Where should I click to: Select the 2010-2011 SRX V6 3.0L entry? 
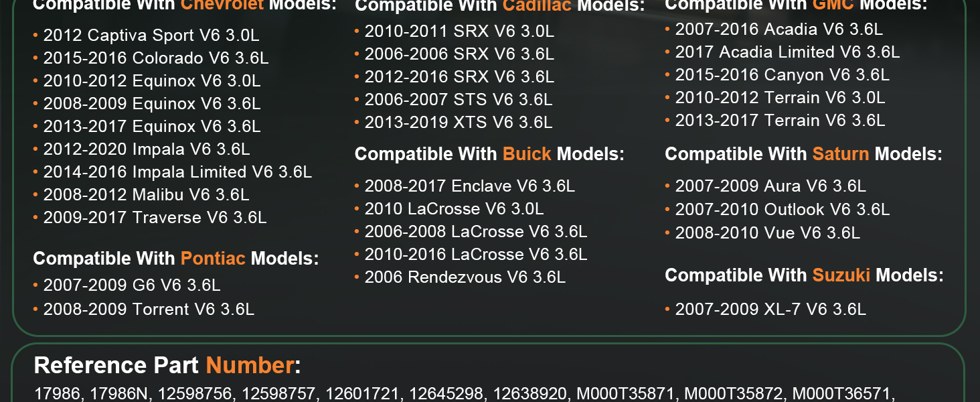pyautogui.click(x=459, y=31)
